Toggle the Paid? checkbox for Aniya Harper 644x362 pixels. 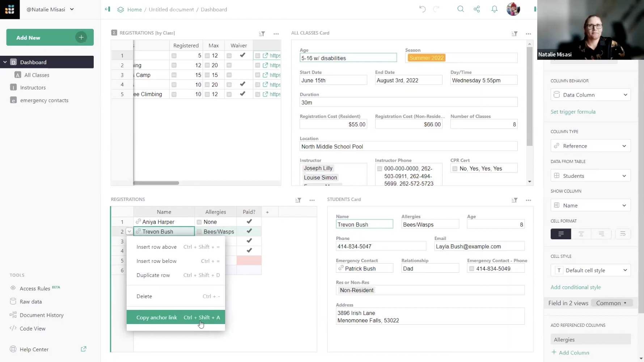pyautogui.click(x=249, y=222)
